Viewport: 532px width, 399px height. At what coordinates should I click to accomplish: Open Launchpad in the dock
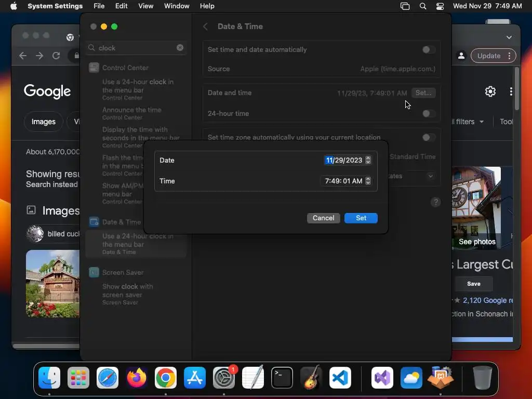78,378
